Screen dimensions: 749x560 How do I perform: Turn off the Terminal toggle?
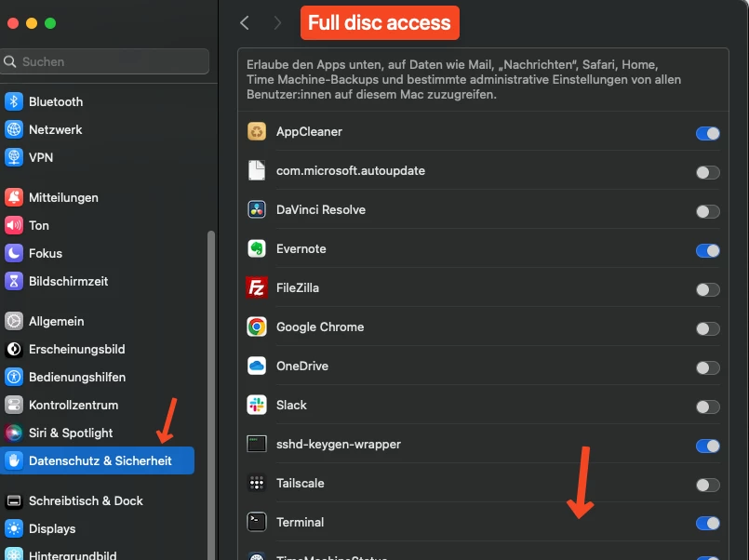pyautogui.click(x=707, y=524)
